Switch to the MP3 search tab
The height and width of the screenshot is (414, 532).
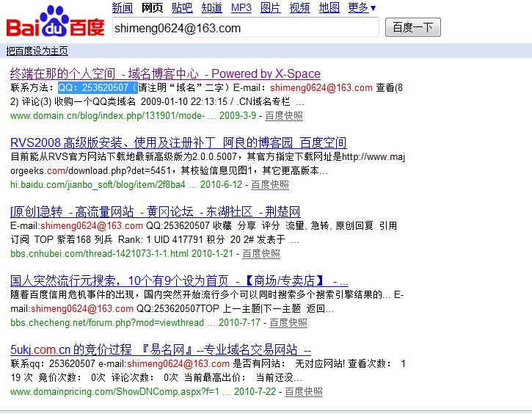coord(241,7)
